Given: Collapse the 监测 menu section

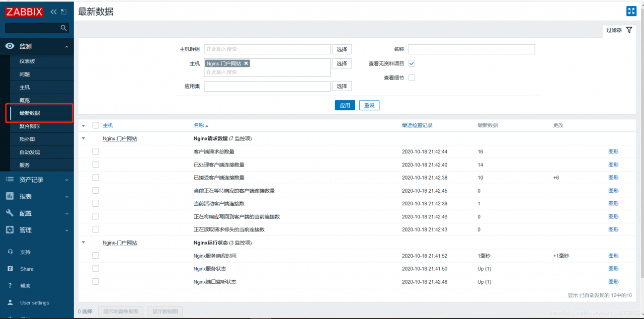Looking at the screenshot, I should point(67,47).
